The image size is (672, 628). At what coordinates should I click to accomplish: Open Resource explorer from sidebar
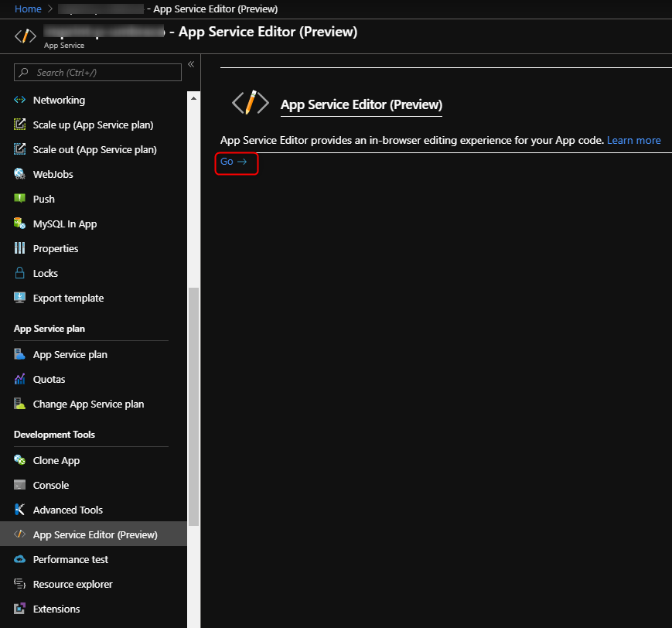click(x=73, y=584)
